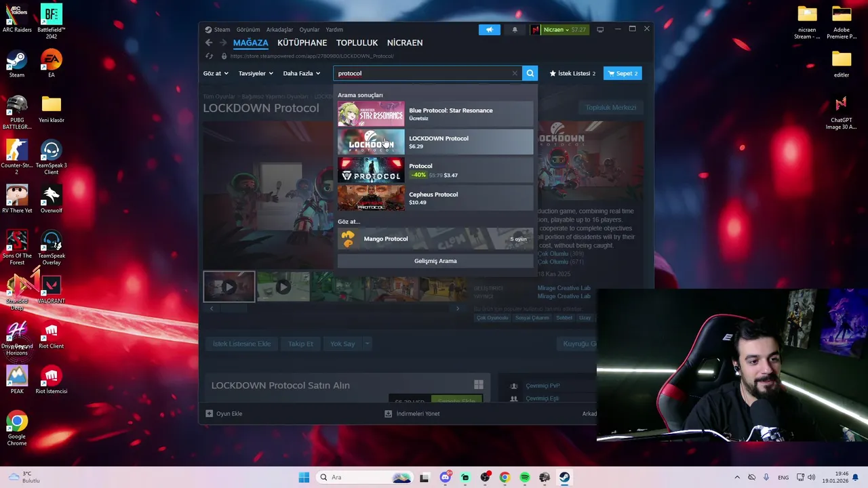The image size is (868, 488).
Task: Open the EA desktop shortcut
Action: pos(51,63)
